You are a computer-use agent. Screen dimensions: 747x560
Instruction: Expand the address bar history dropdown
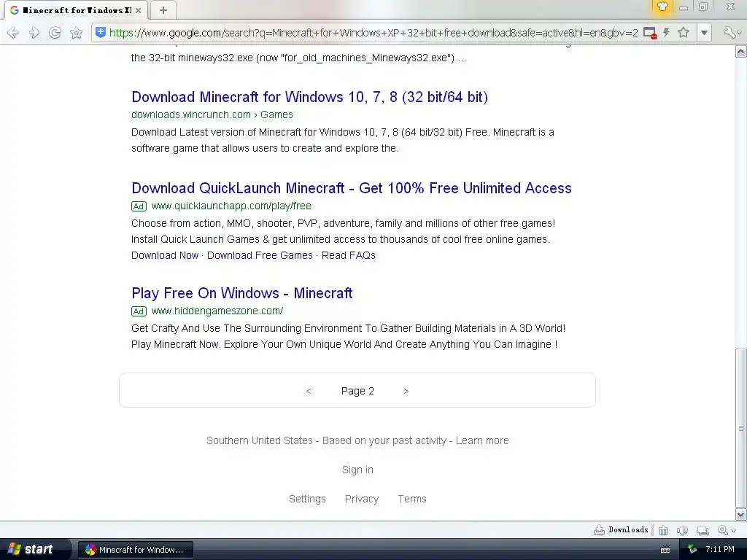[x=704, y=33]
